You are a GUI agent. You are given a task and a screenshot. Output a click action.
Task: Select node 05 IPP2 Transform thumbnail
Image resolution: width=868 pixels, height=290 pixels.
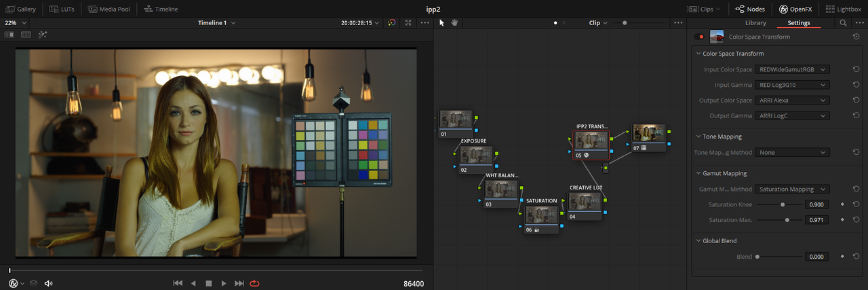[x=591, y=141]
